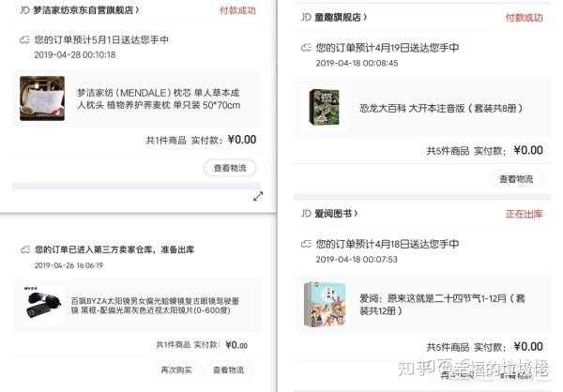Screen dimensions: 563x392
Task: Click the 您的订单预计4月19日送达您手中 notice
Action: (388, 48)
